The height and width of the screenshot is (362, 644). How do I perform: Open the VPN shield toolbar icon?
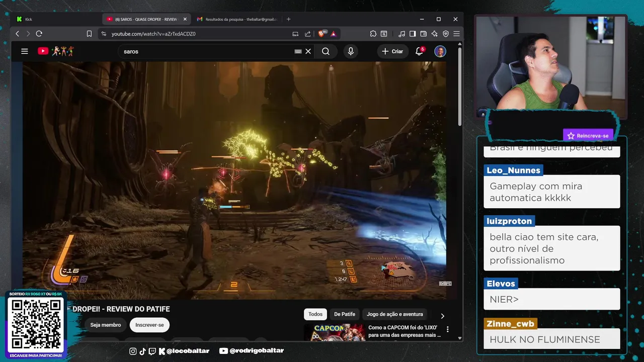pos(445,34)
